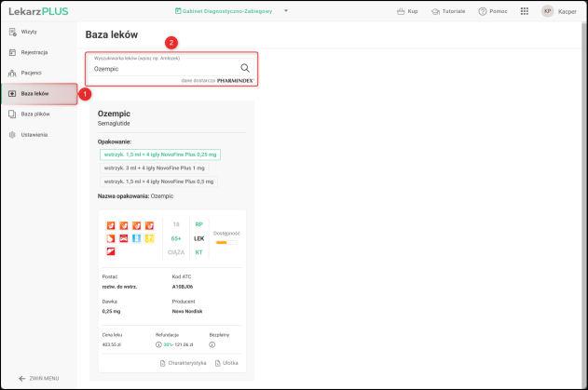Open Pomoc help link
588x390 pixels.
(493, 11)
